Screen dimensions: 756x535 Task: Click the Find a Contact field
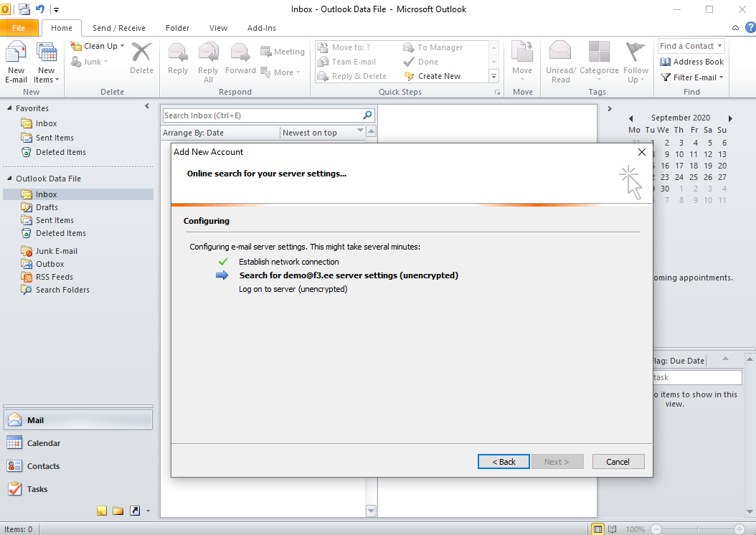[691, 46]
